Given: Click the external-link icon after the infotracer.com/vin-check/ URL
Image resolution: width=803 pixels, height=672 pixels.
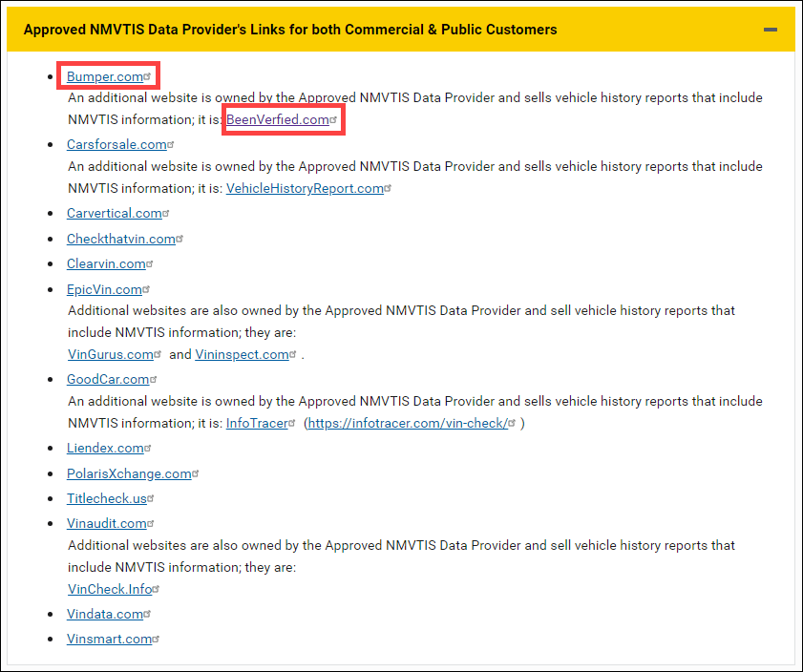Looking at the screenshot, I should 512,423.
